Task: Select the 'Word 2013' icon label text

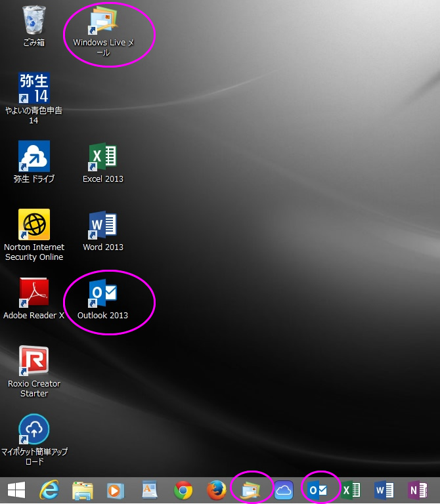Action: [x=103, y=247]
